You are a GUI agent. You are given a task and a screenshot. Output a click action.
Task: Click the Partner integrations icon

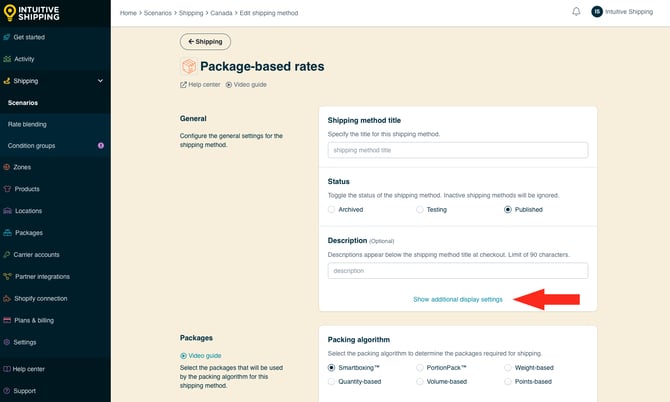click(x=7, y=276)
